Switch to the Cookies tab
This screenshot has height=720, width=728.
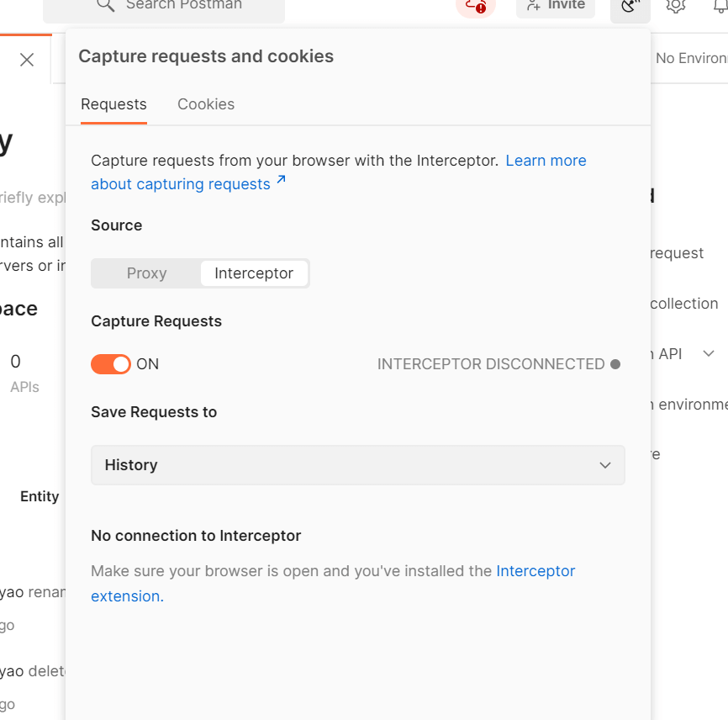click(206, 104)
